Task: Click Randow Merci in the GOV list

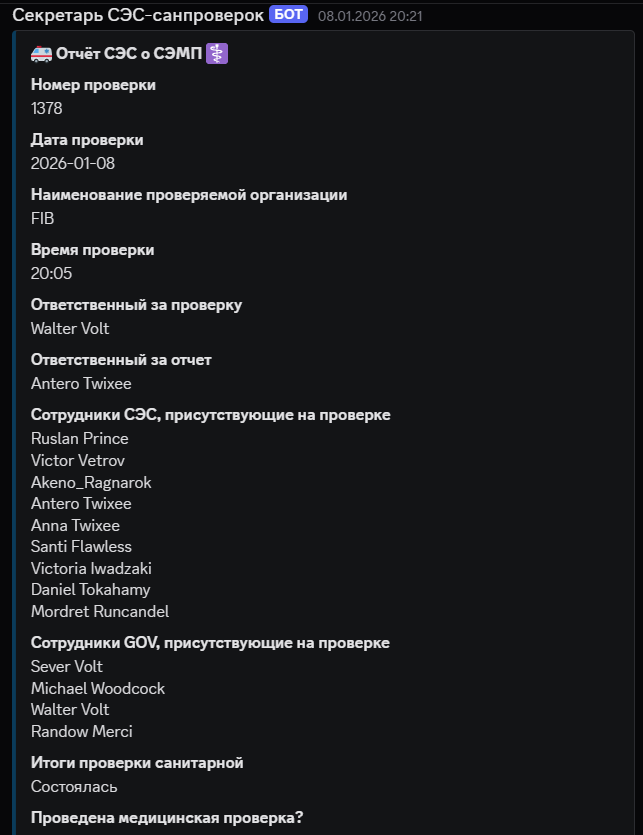Action: pyautogui.click(x=81, y=731)
